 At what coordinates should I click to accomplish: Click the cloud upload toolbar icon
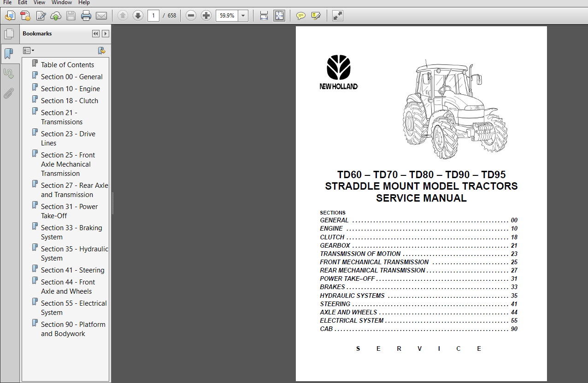click(x=56, y=16)
